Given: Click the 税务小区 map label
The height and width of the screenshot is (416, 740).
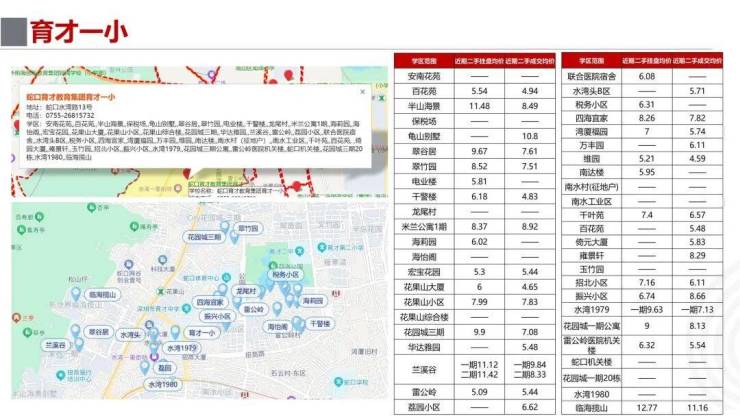Looking at the screenshot, I should [x=286, y=275].
